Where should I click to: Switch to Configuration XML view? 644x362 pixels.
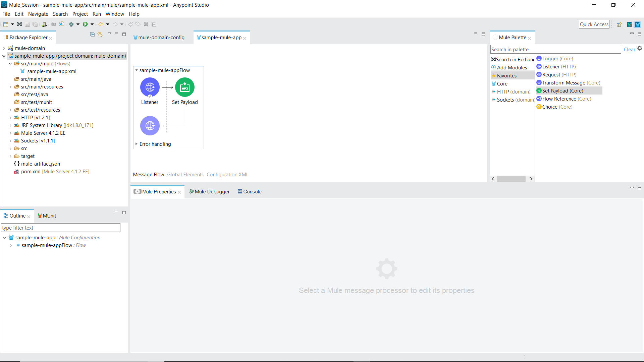click(x=227, y=175)
